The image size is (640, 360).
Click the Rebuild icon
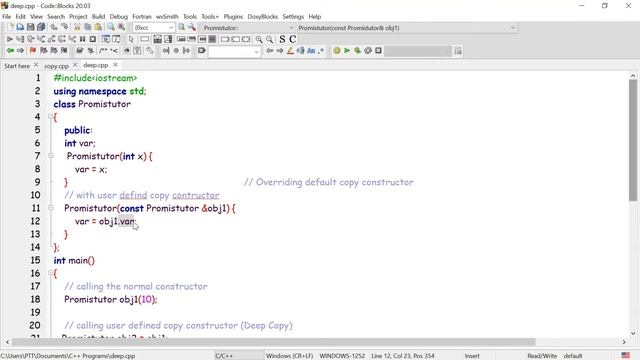pyautogui.click(x=368, y=51)
